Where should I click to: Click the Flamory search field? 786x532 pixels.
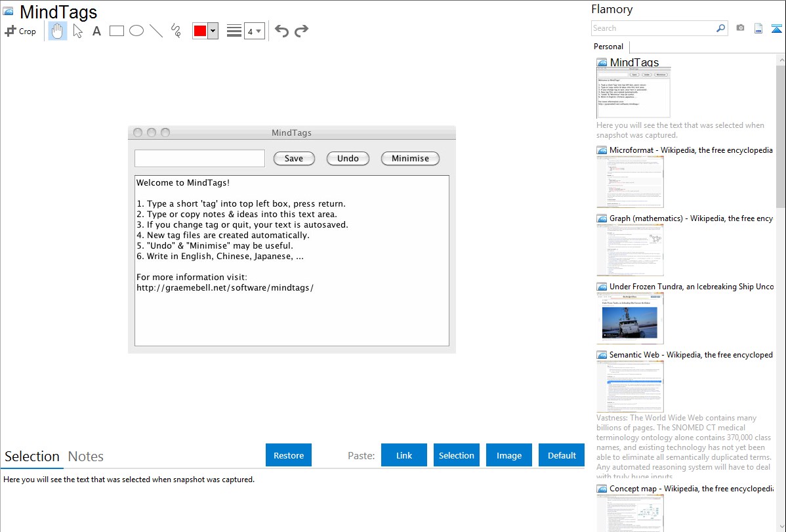click(653, 28)
